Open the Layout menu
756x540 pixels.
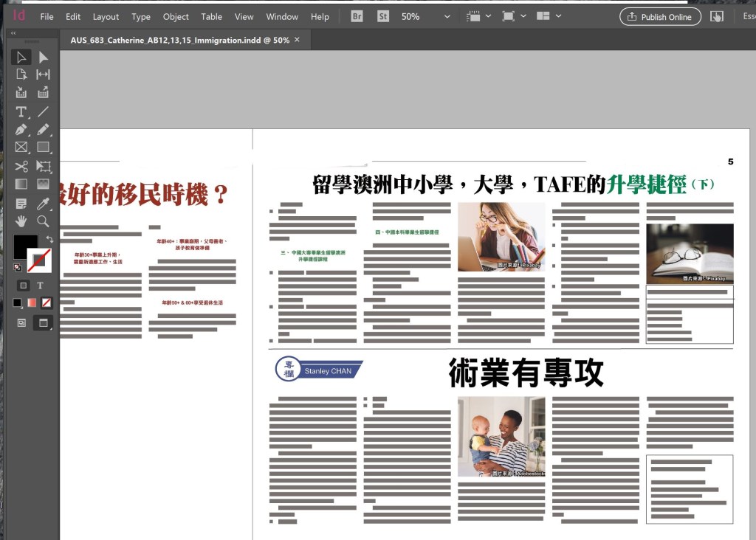106,16
